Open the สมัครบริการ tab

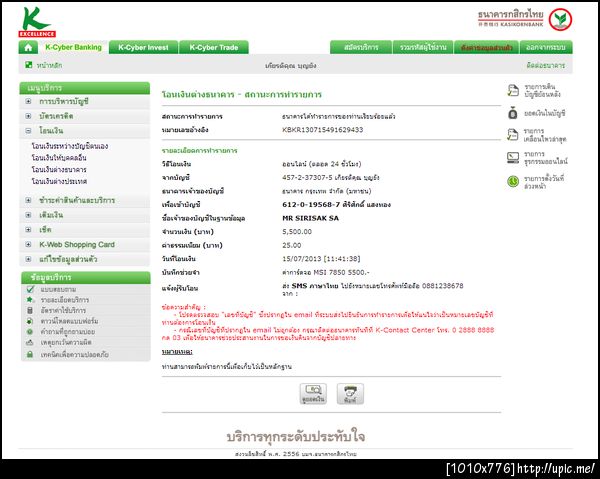(361, 47)
